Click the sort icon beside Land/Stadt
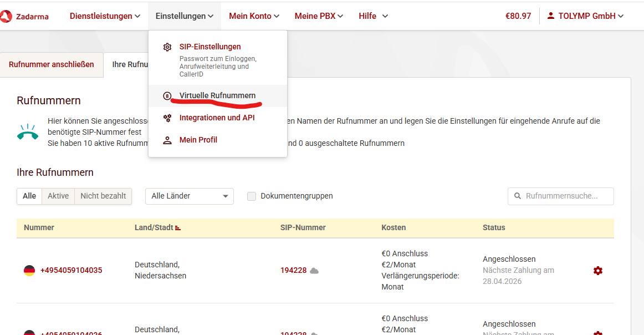The width and height of the screenshot is (644, 335). pos(178,228)
